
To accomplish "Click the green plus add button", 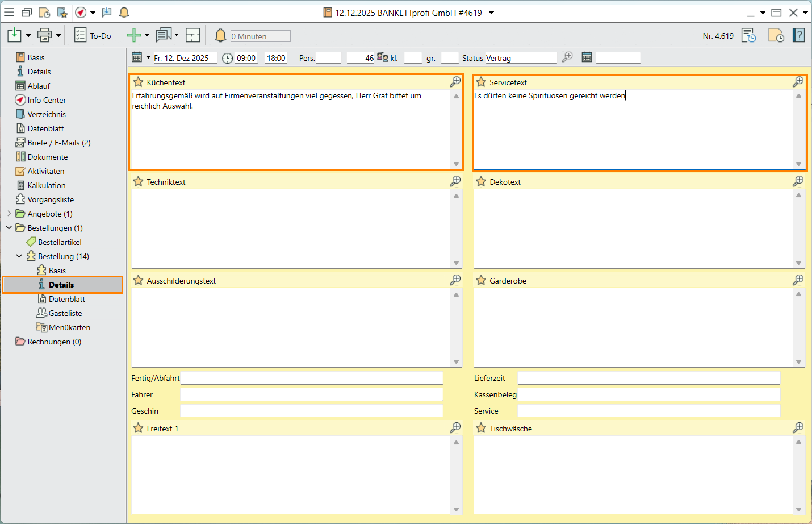I will pyautogui.click(x=133, y=35).
